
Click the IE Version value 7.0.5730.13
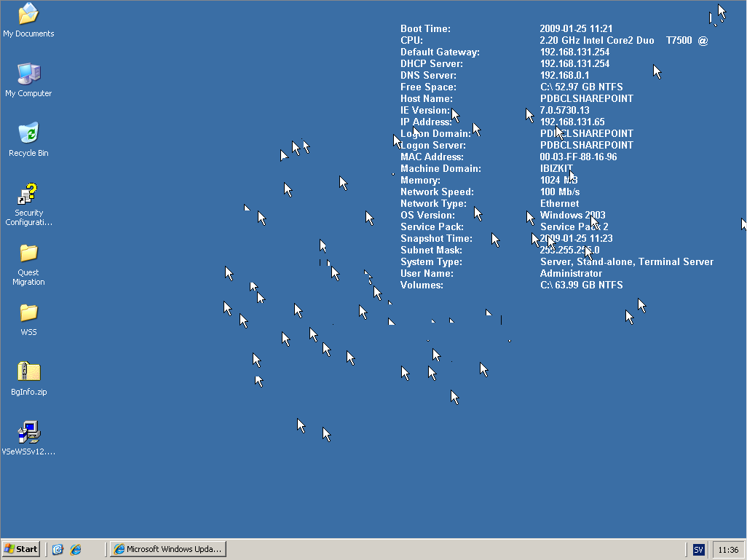click(564, 110)
